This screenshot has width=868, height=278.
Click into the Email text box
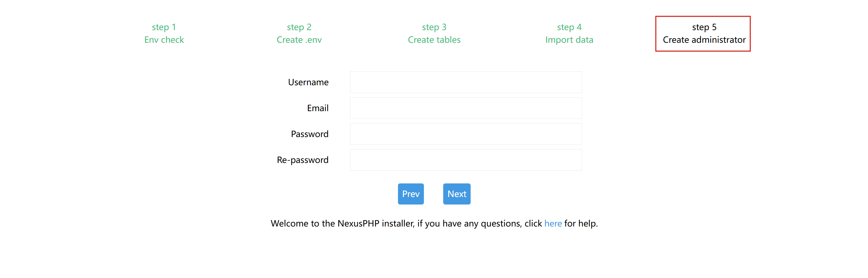tap(466, 108)
